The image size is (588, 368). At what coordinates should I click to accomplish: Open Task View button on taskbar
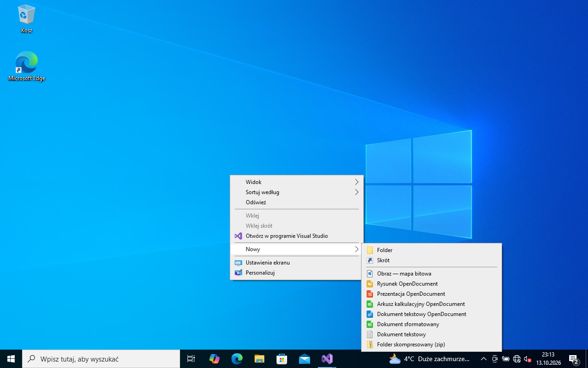click(x=191, y=359)
